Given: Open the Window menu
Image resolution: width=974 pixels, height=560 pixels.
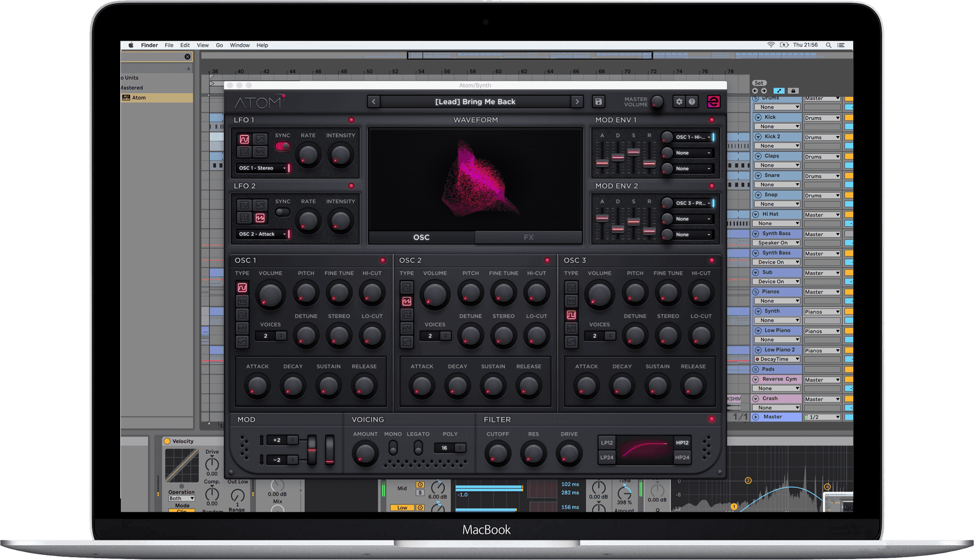Looking at the screenshot, I should (240, 45).
